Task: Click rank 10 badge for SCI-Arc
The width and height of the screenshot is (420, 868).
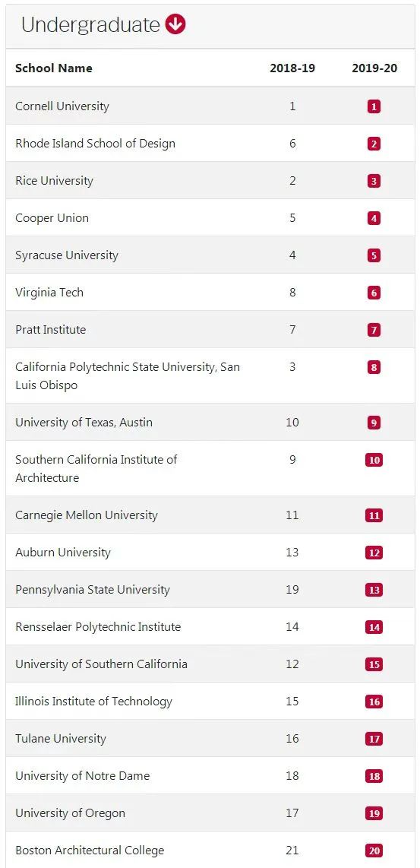Action: click(x=374, y=460)
